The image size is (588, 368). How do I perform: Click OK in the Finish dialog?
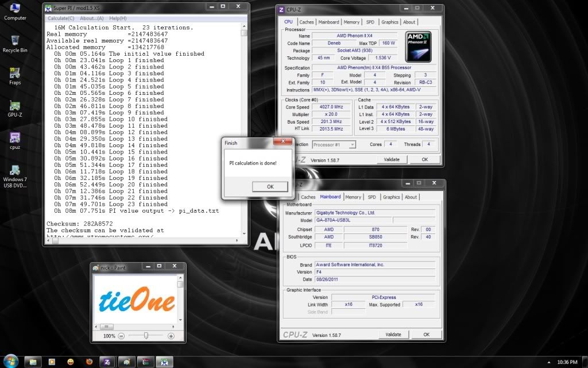pyautogui.click(x=270, y=187)
